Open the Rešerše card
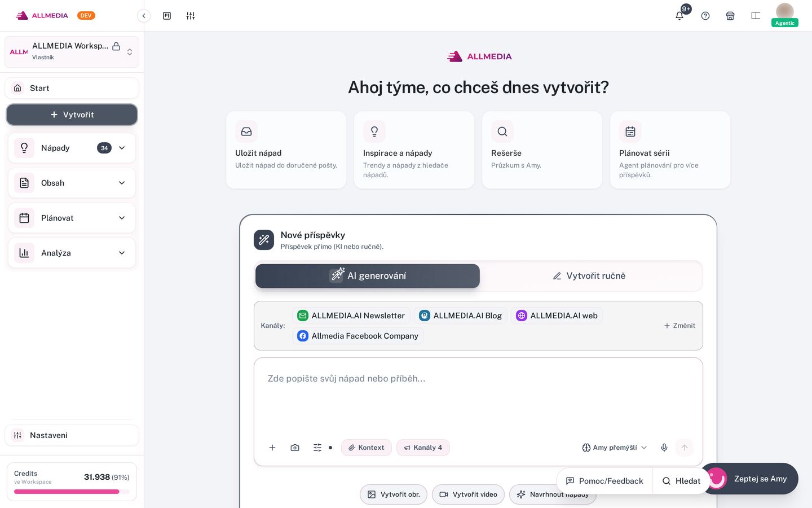Viewport: 812px width, 508px height. (542, 150)
